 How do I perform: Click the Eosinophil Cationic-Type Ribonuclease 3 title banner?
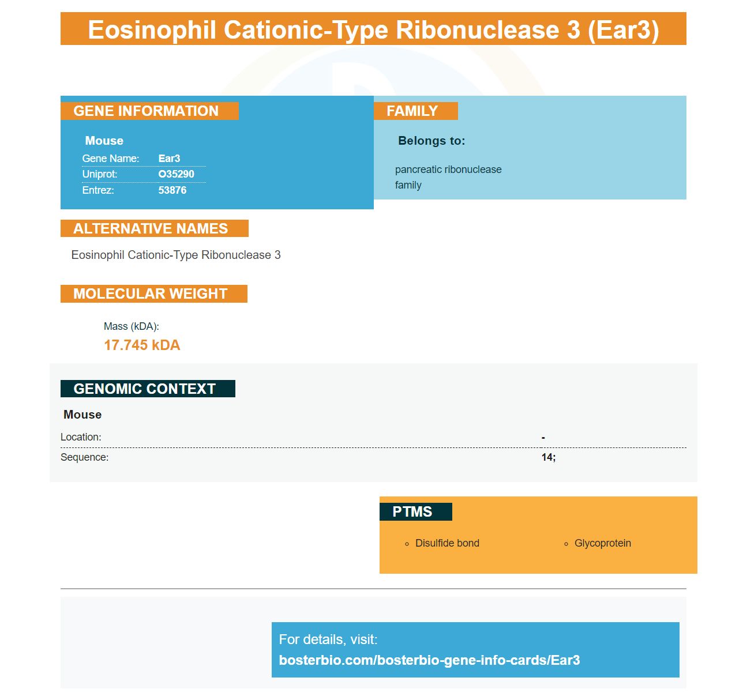click(x=373, y=29)
